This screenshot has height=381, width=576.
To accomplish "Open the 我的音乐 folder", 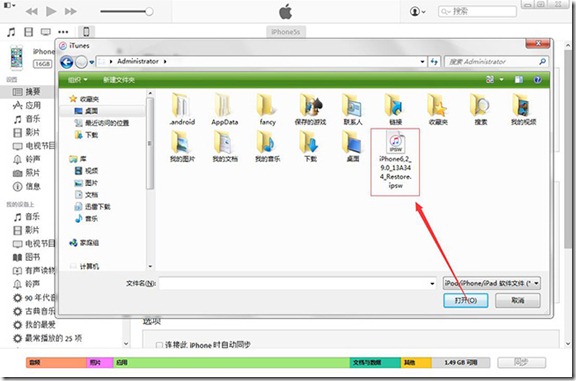I will pyautogui.click(x=267, y=147).
